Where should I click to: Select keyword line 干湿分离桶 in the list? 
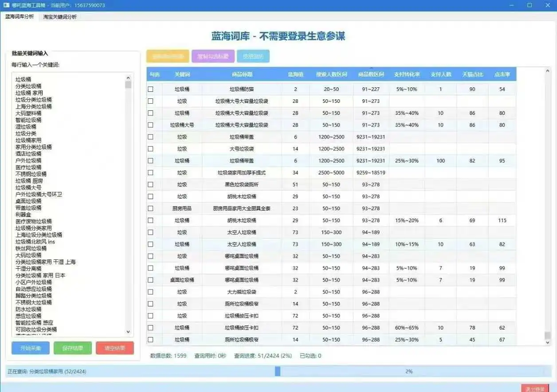(x=28, y=269)
